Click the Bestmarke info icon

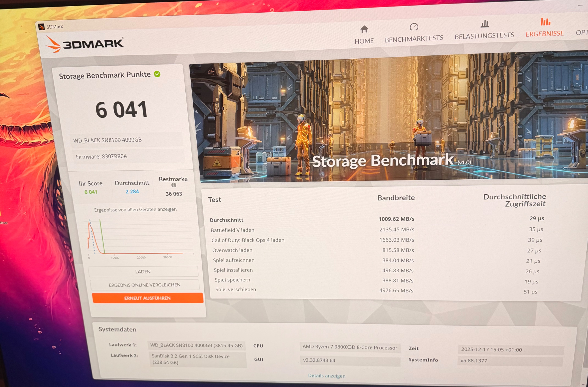174,185
